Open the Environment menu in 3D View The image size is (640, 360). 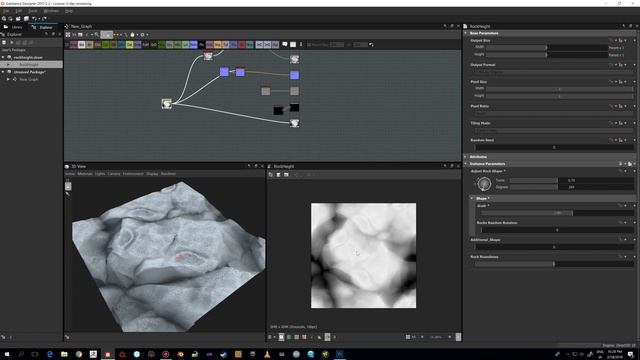click(133, 174)
